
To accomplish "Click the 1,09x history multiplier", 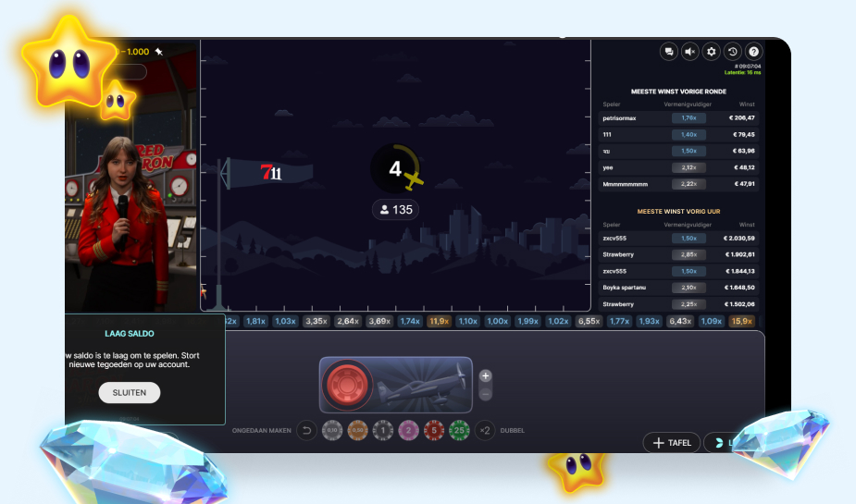I will coord(712,321).
